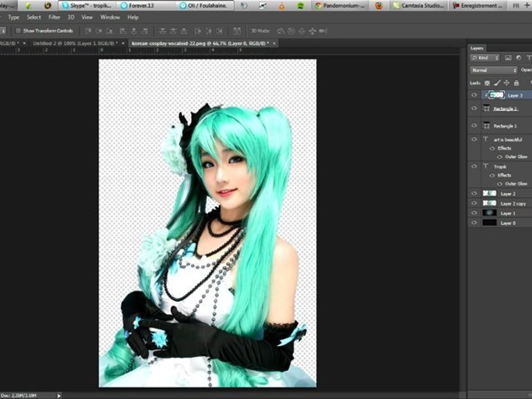Viewport: 532px width, 399px height.
Task: Open the View menu
Action: pos(87,17)
